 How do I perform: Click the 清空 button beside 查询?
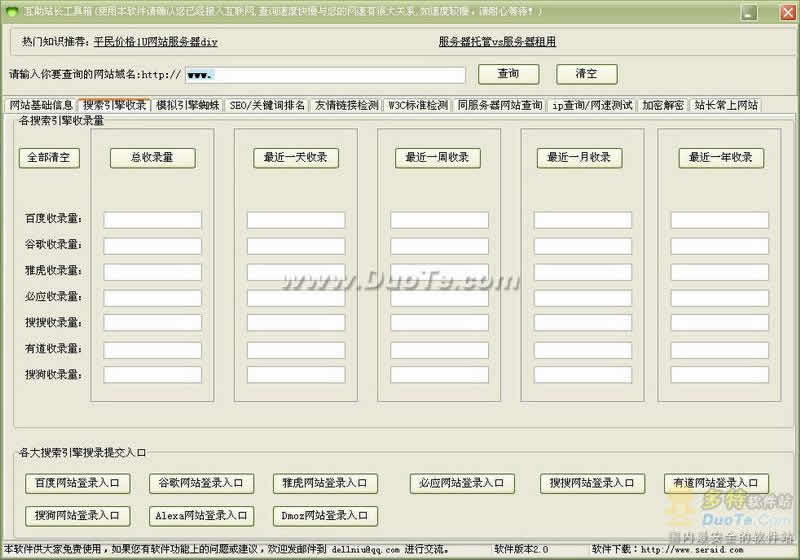[x=586, y=75]
